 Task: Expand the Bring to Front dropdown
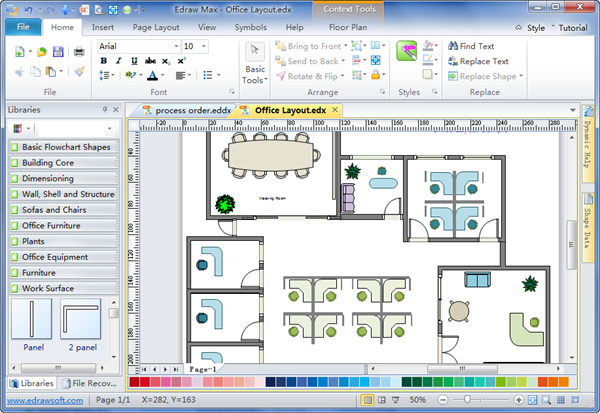point(345,46)
